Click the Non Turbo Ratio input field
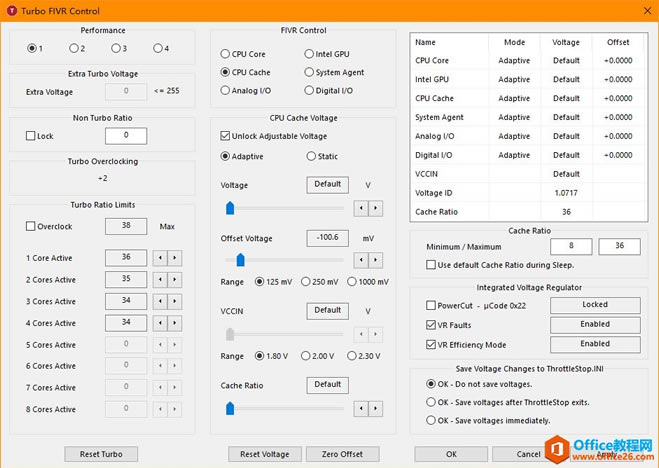659x468 pixels. click(126, 136)
